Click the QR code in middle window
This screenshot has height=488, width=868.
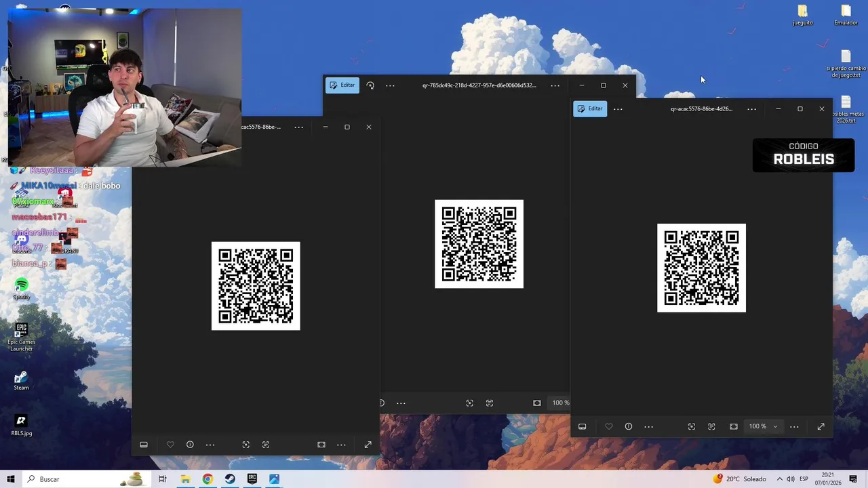coord(479,244)
